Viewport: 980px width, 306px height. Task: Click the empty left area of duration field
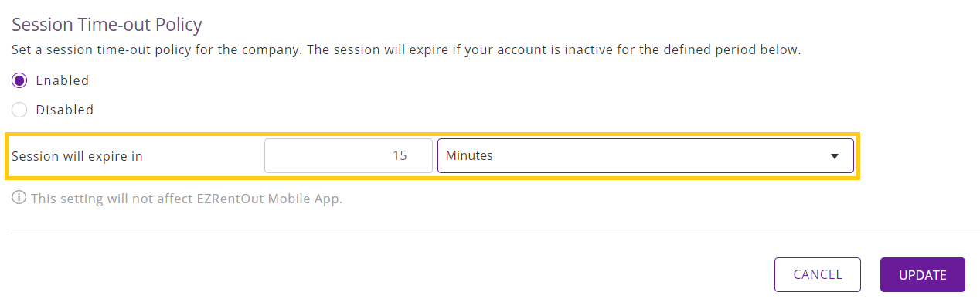click(317, 155)
